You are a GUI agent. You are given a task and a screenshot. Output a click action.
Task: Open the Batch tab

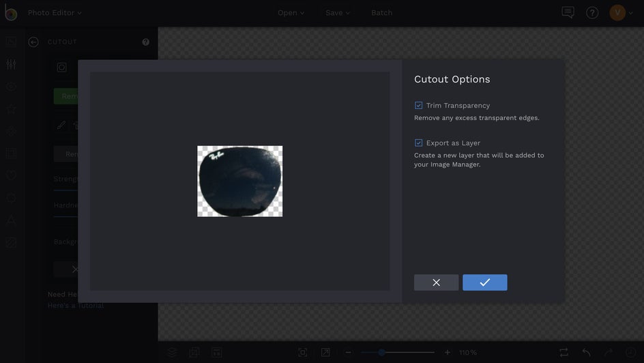point(381,13)
